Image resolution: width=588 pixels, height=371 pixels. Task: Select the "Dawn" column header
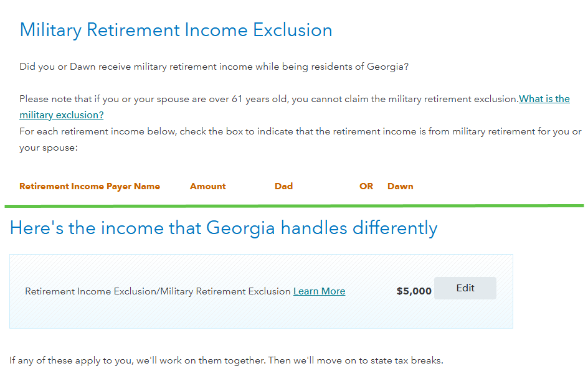[400, 185]
